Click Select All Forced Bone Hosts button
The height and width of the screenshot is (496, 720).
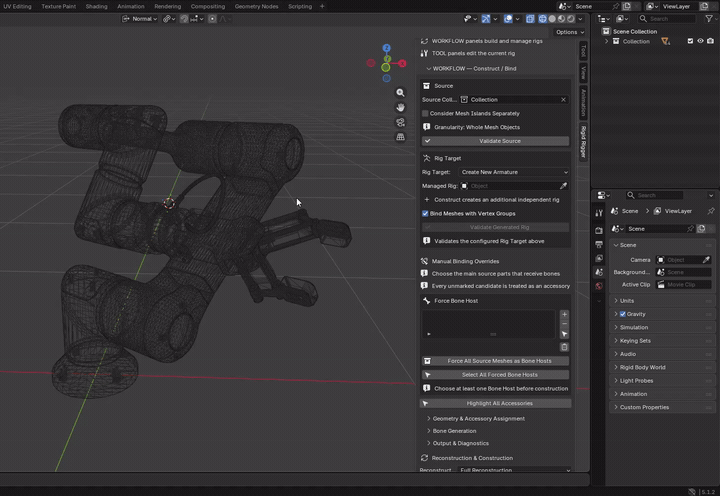click(495, 375)
